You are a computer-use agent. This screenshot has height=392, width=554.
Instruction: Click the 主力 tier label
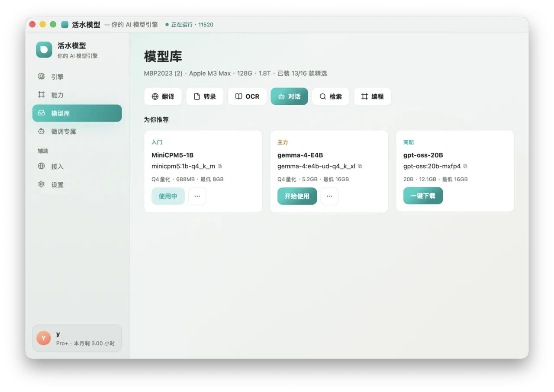point(283,142)
